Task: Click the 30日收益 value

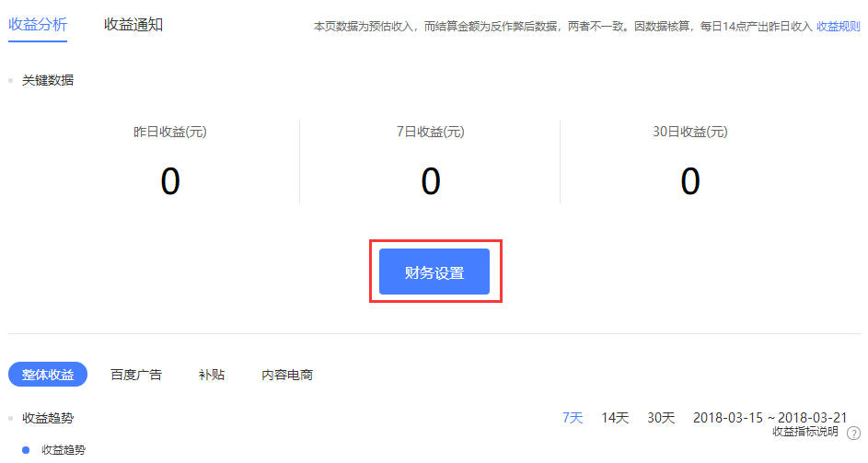Action: click(x=690, y=181)
